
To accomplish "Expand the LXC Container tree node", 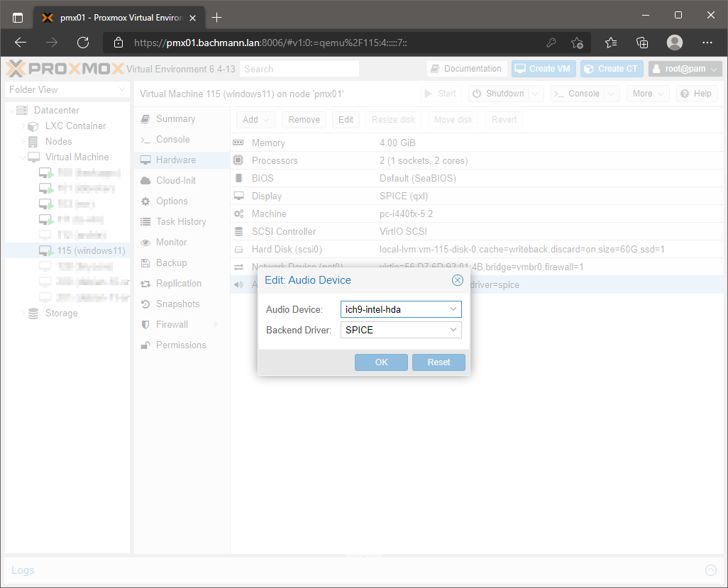I will pyautogui.click(x=23, y=126).
